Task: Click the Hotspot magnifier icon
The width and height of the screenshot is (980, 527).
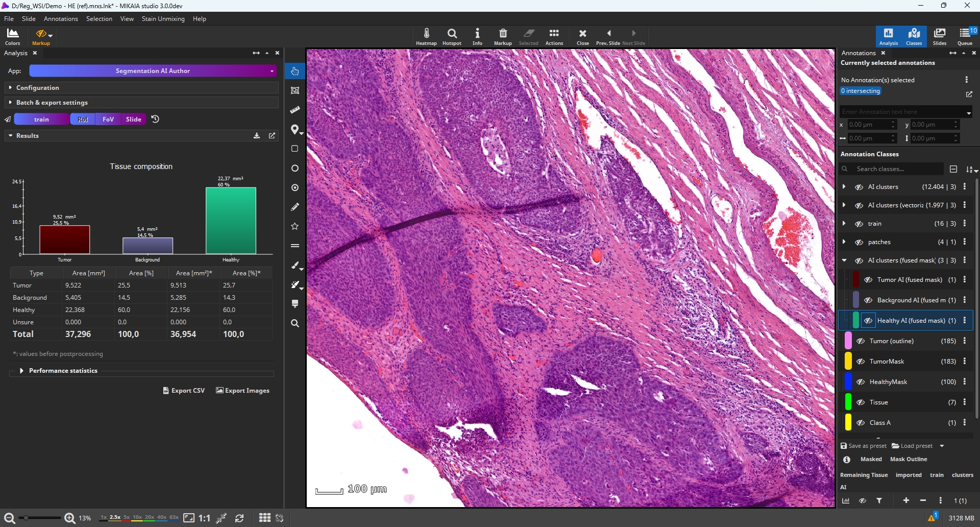Action: coord(452,36)
